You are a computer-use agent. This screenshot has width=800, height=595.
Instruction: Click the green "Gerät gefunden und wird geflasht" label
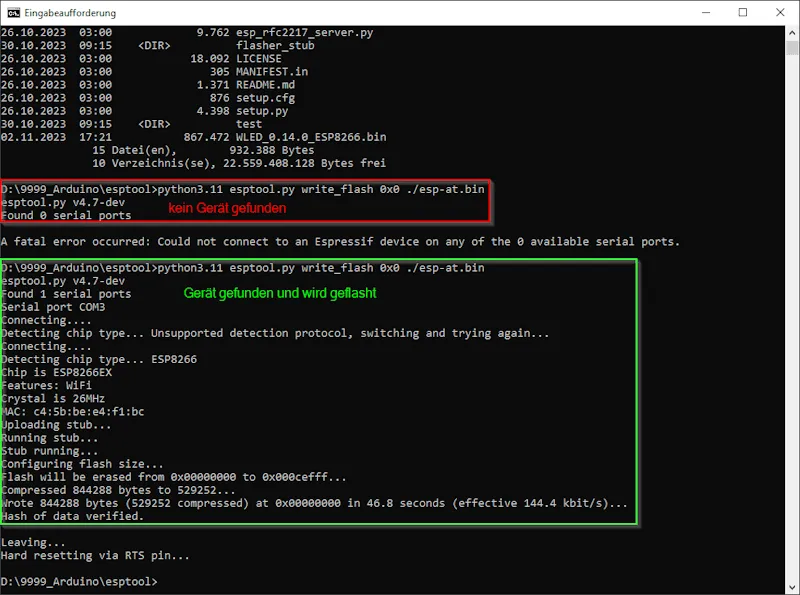pos(280,293)
